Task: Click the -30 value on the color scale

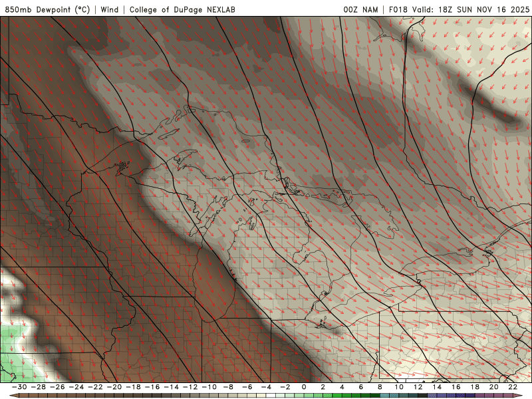Action: click(19, 387)
